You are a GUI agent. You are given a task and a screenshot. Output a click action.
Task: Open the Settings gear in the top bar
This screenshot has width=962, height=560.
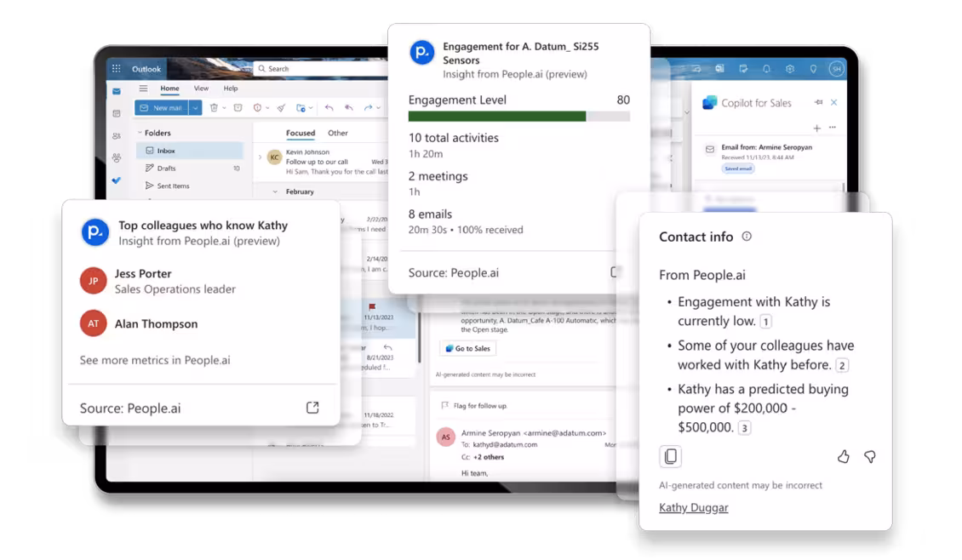coord(790,68)
